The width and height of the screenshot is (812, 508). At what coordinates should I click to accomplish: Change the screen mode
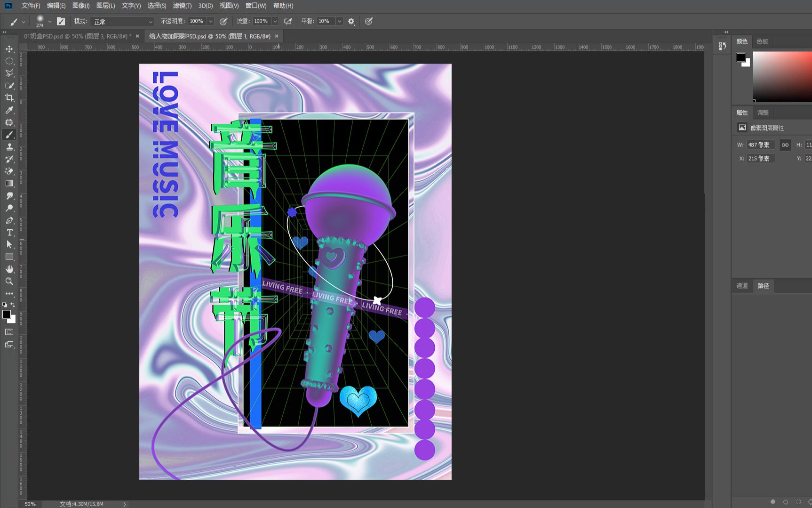tap(9, 345)
